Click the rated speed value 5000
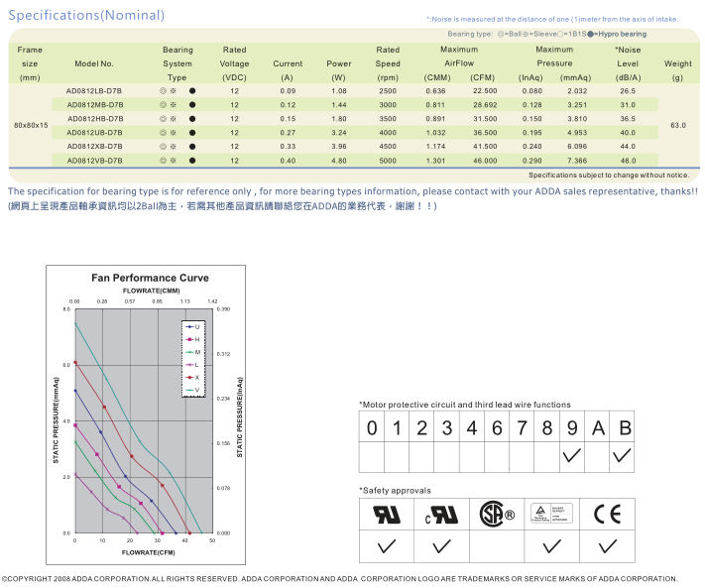705x588 pixels. (388, 161)
